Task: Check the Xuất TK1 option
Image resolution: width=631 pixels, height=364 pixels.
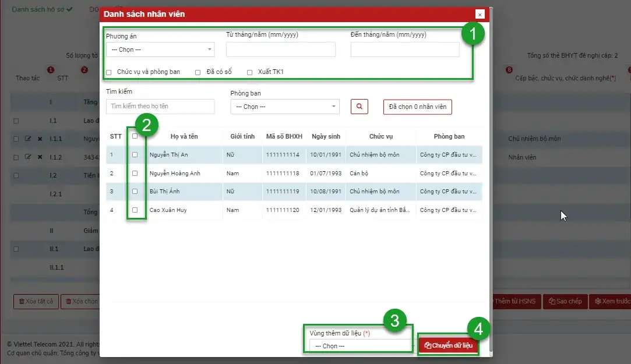Action: pyautogui.click(x=249, y=72)
